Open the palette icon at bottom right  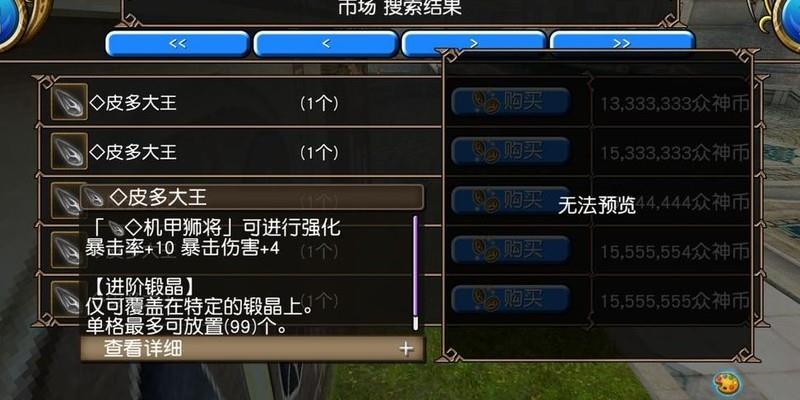727,383
